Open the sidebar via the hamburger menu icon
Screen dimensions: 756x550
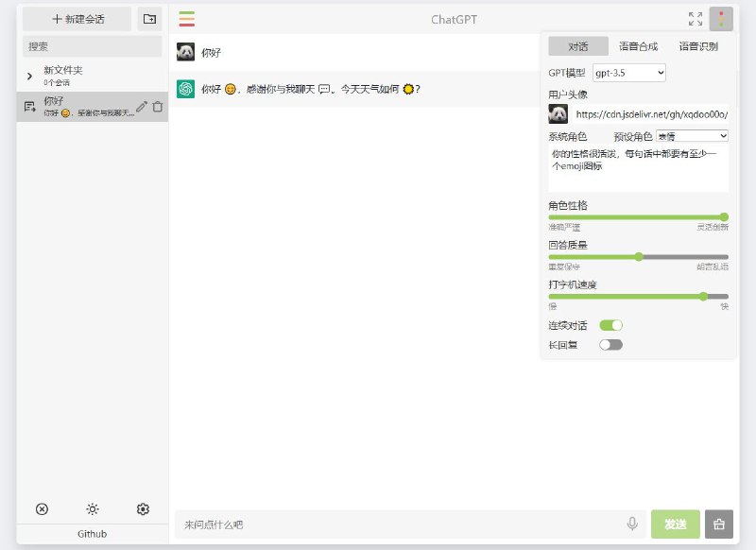point(186,18)
